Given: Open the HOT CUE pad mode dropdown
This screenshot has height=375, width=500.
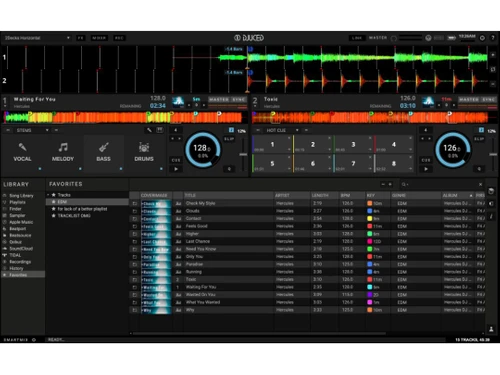Looking at the screenshot, I should [282, 130].
